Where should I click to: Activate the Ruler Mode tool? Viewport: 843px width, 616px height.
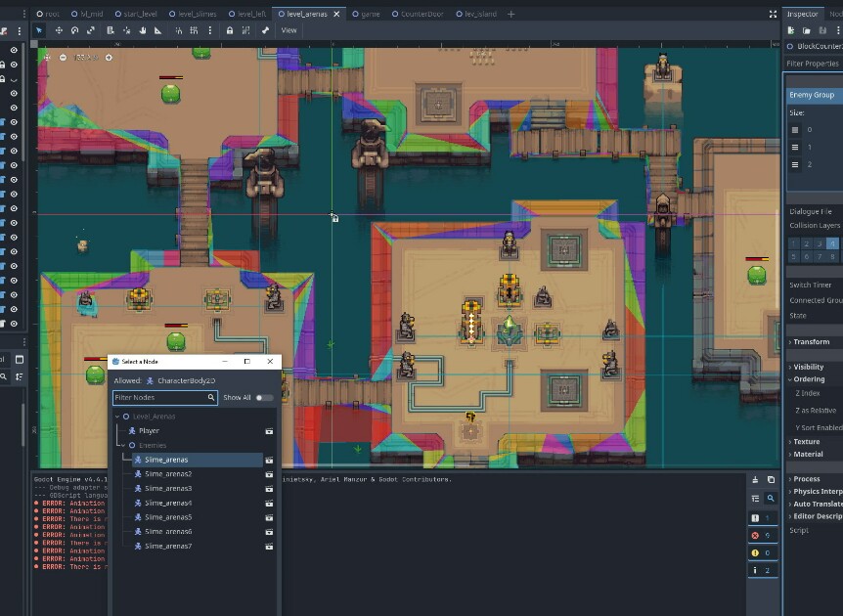[x=158, y=30]
